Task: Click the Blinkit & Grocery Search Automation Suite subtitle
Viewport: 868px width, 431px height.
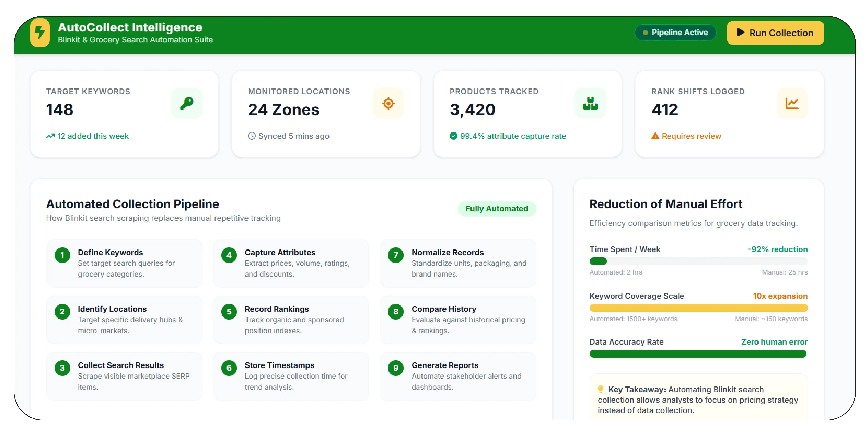Action: (135, 40)
